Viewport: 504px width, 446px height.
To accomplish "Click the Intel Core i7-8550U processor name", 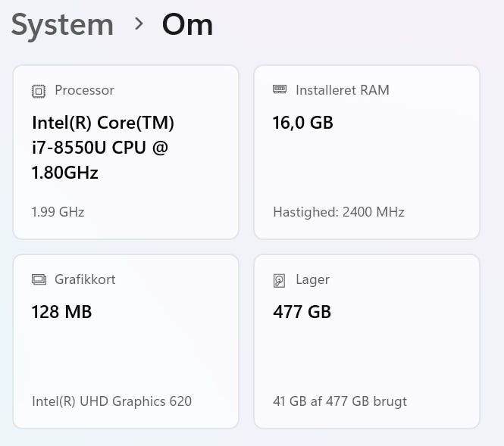I will (x=103, y=148).
